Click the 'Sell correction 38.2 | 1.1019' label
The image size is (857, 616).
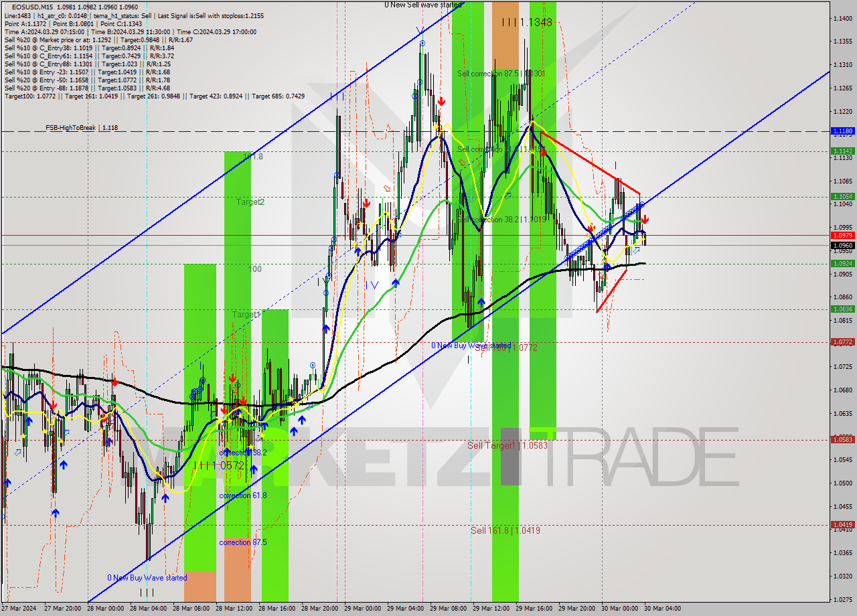(x=501, y=220)
